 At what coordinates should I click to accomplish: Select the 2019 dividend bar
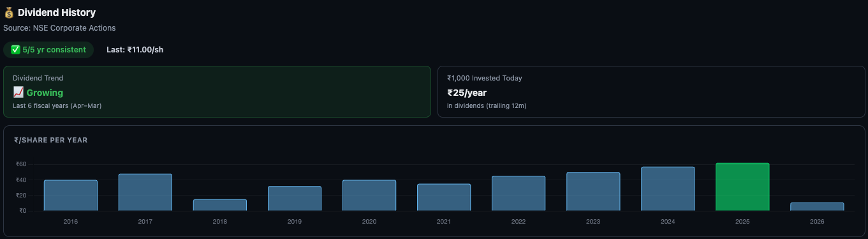pyautogui.click(x=295, y=199)
